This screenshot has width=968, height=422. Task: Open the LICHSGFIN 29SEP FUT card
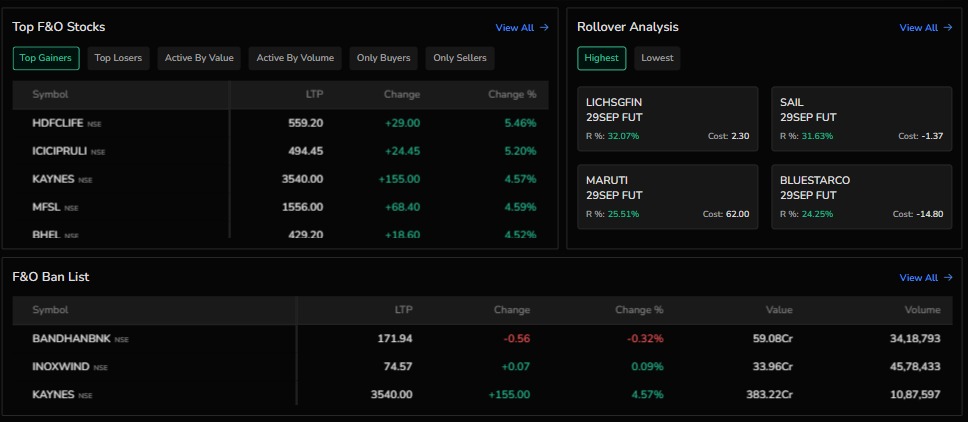[667, 118]
